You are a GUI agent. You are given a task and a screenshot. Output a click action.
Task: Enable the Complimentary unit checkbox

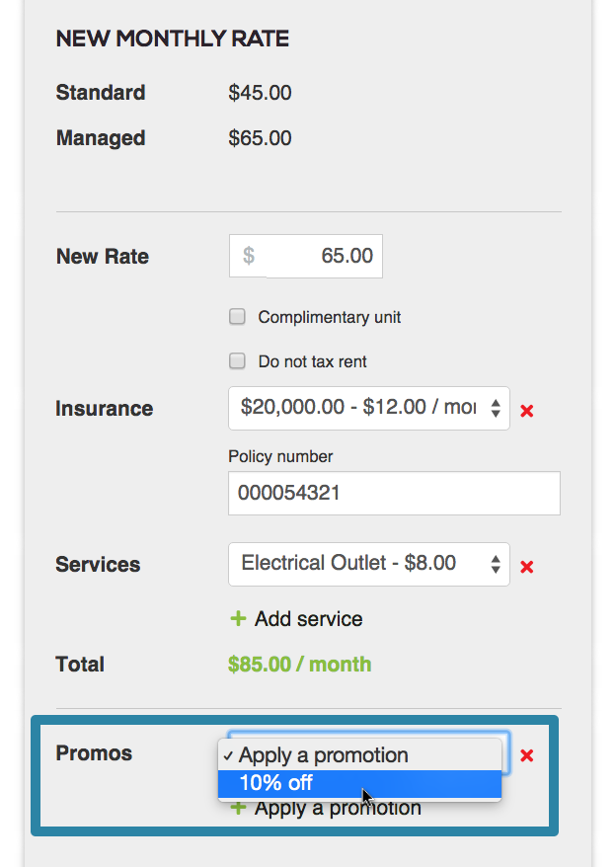point(237,316)
